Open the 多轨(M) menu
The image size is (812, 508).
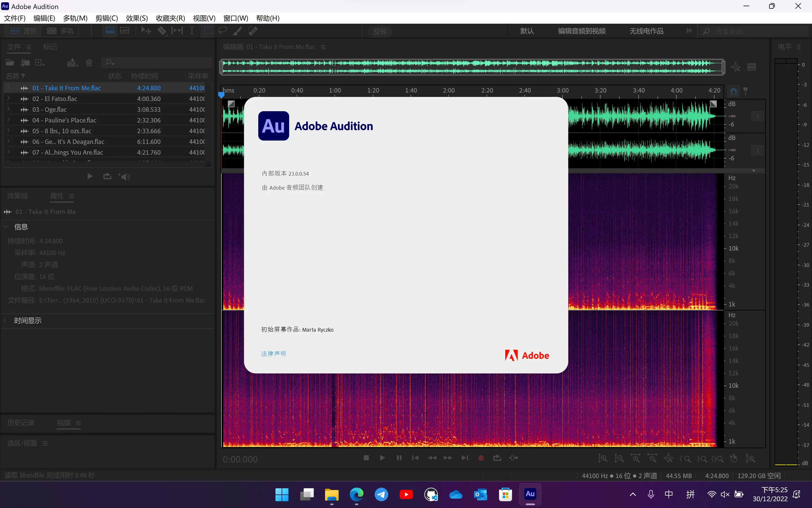point(75,18)
